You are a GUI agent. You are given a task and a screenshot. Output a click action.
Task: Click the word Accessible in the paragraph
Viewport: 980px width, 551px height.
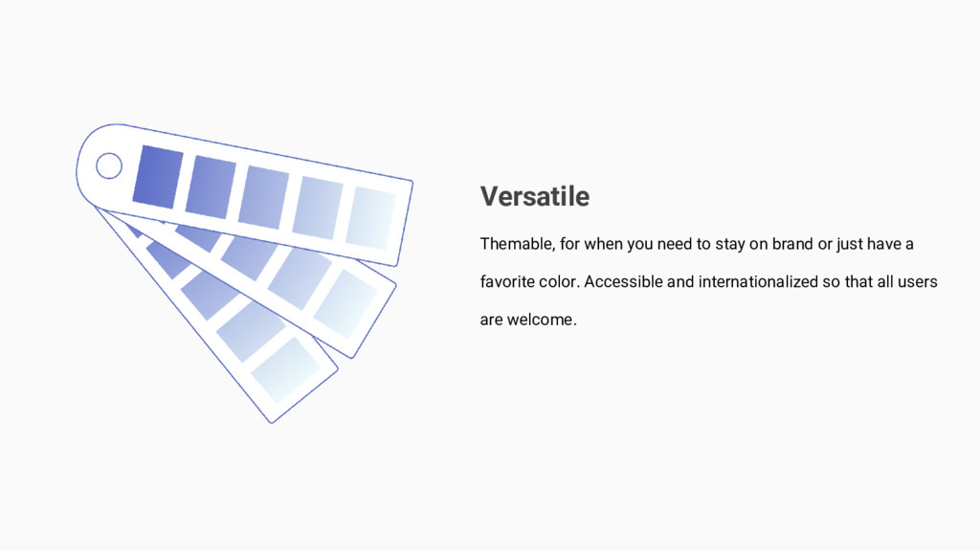(623, 282)
